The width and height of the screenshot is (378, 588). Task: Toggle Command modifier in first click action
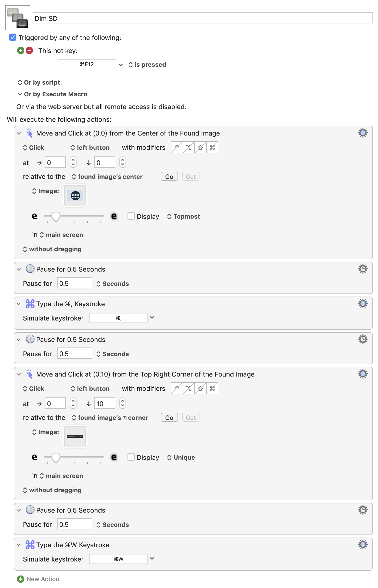coord(212,147)
